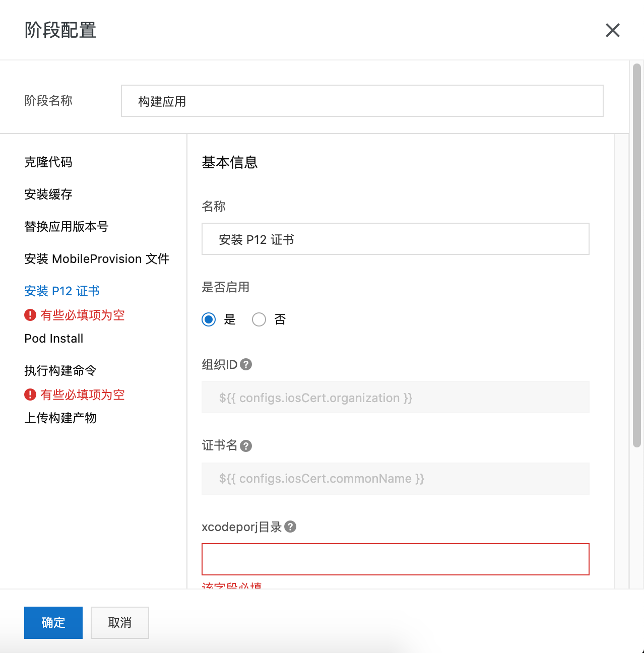Screen dimensions: 644x653
Task: Open 安装缓存 step
Action: 48,194
